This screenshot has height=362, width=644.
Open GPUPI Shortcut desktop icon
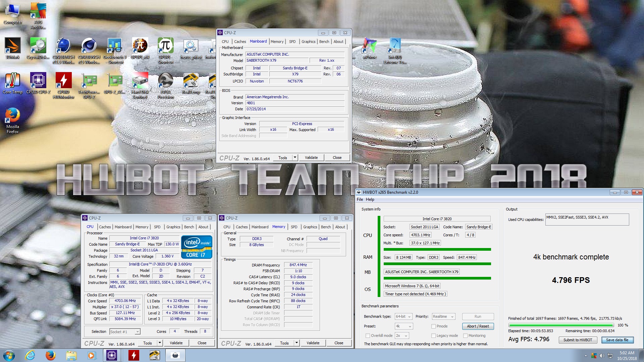[166, 50]
